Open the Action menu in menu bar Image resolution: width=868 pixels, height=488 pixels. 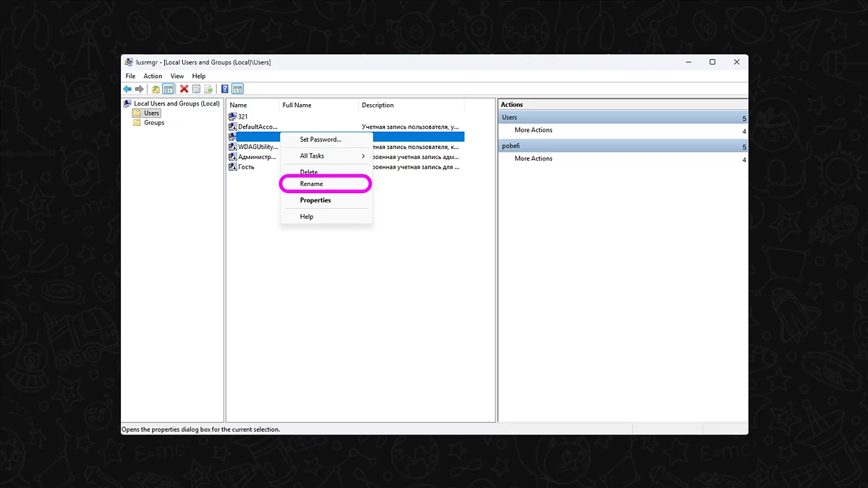(x=153, y=76)
